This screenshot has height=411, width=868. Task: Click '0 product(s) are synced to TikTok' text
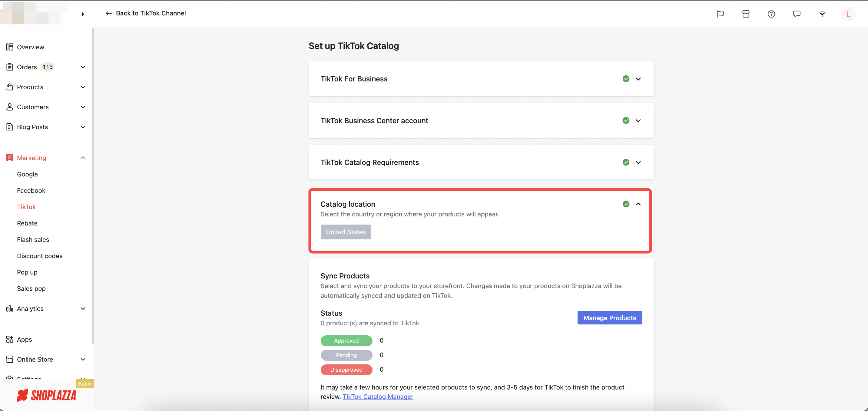pyautogui.click(x=369, y=323)
